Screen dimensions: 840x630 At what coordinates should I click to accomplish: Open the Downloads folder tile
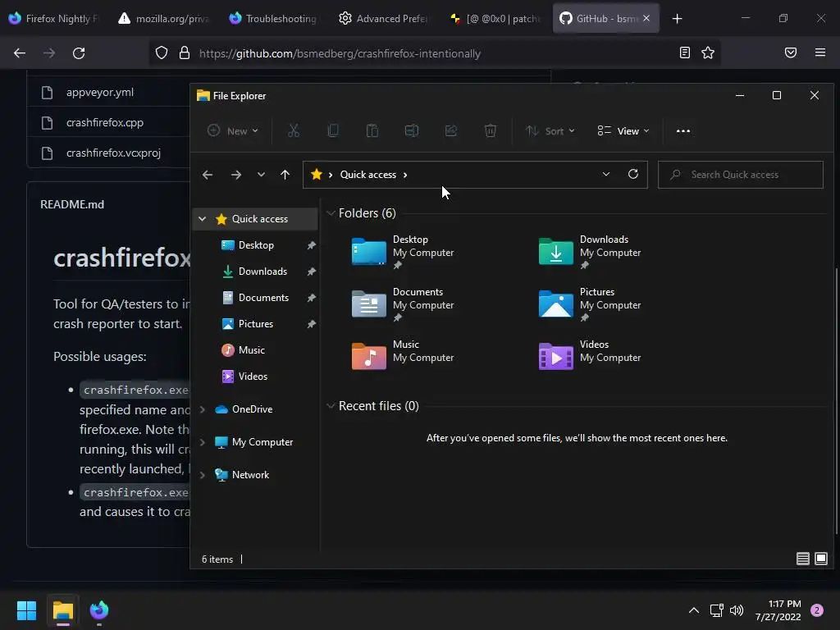click(x=590, y=251)
